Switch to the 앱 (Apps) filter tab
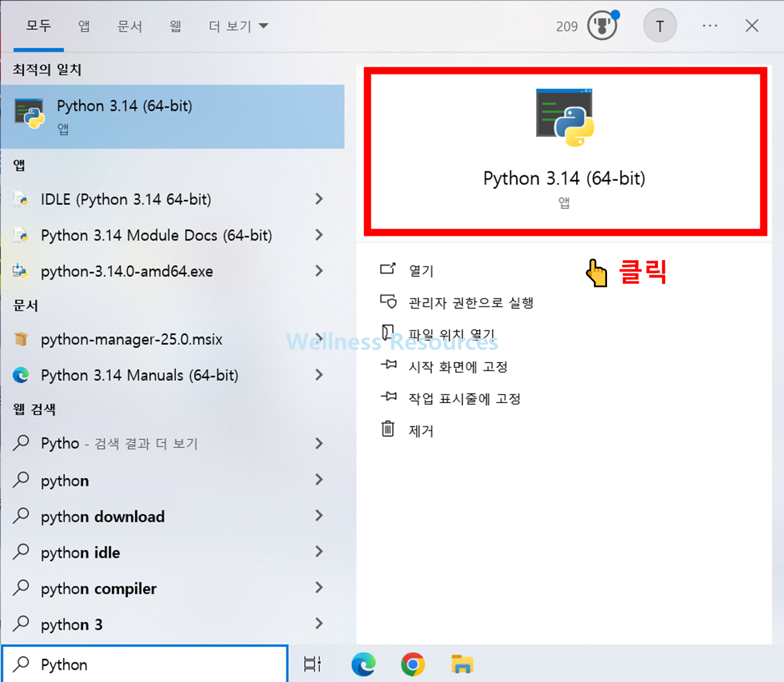Viewport: 784px width, 682px height. (84, 26)
